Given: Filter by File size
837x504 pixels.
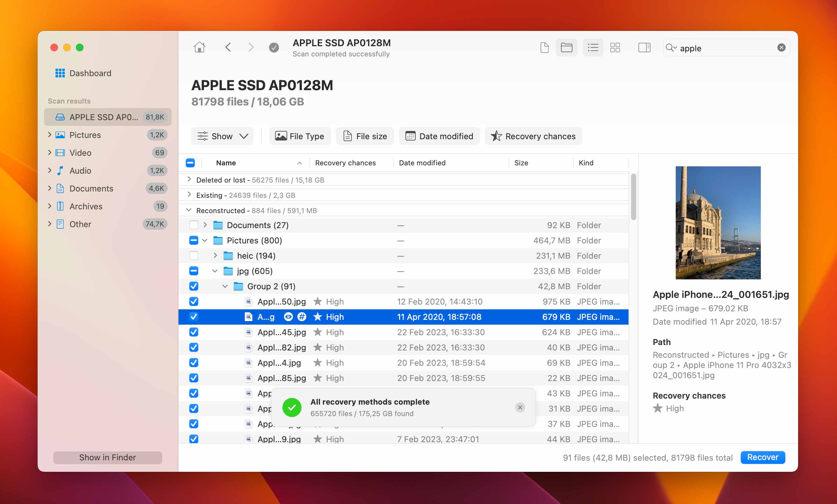Looking at the screenshot, I should click(365, 136).
